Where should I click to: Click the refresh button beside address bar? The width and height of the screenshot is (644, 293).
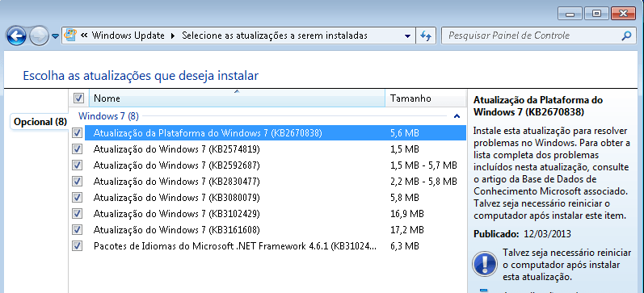pyautogui.click(x=426, y=36)
